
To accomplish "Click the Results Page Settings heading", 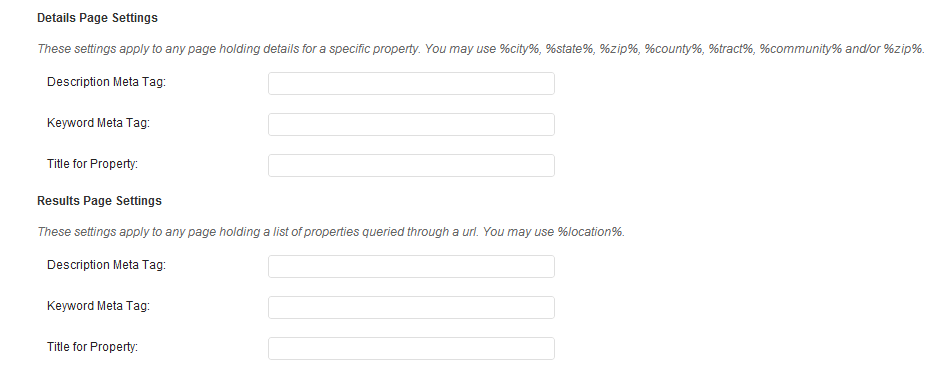I will [x=99, y=201].
